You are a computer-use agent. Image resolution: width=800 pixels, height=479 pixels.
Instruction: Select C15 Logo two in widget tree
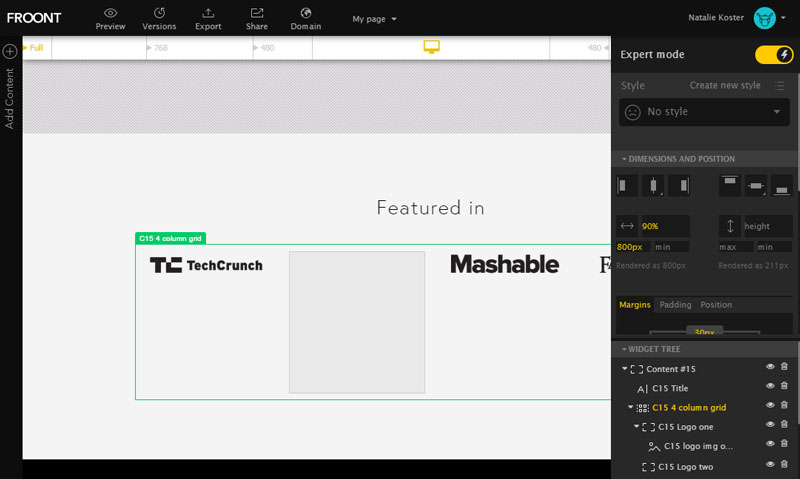tap(685, 467)
